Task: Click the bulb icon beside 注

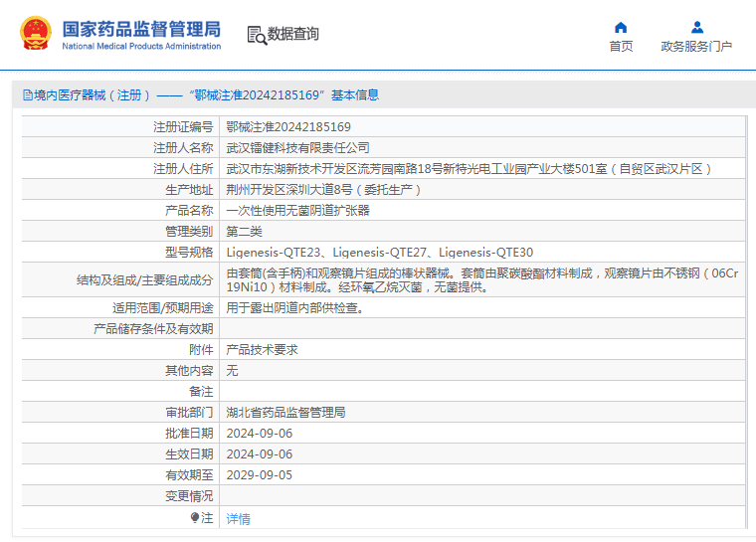Action: click(194, 518)
